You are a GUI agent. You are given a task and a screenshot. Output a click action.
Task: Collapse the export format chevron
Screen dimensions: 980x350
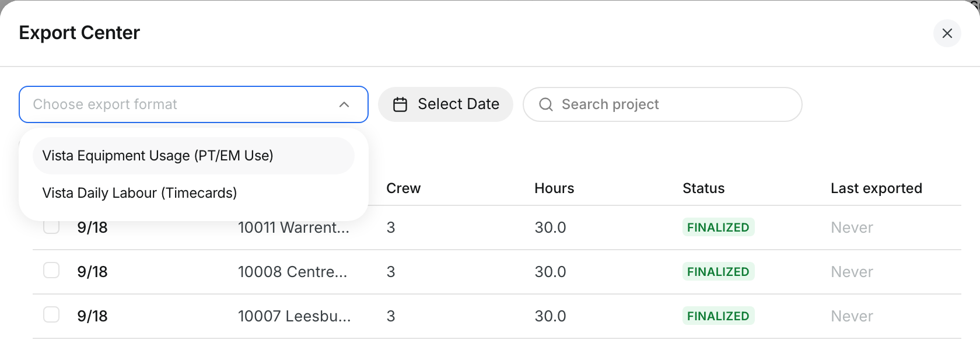(x=344, y=104)
